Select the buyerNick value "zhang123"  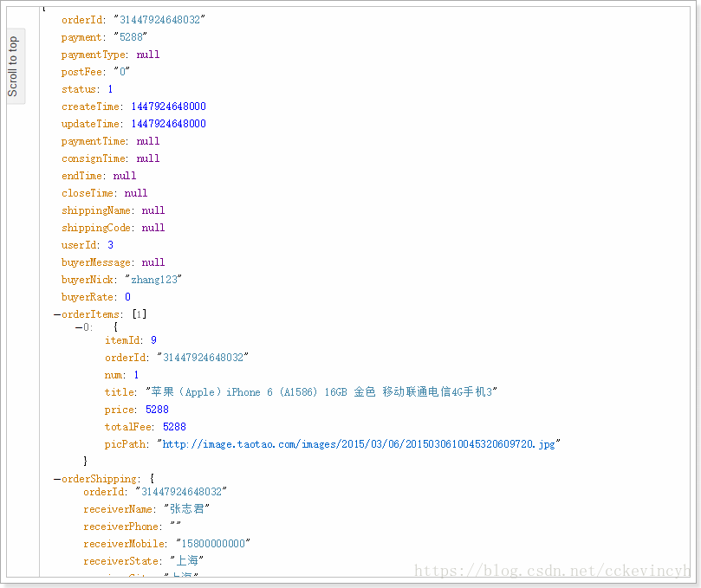point(153,280)
